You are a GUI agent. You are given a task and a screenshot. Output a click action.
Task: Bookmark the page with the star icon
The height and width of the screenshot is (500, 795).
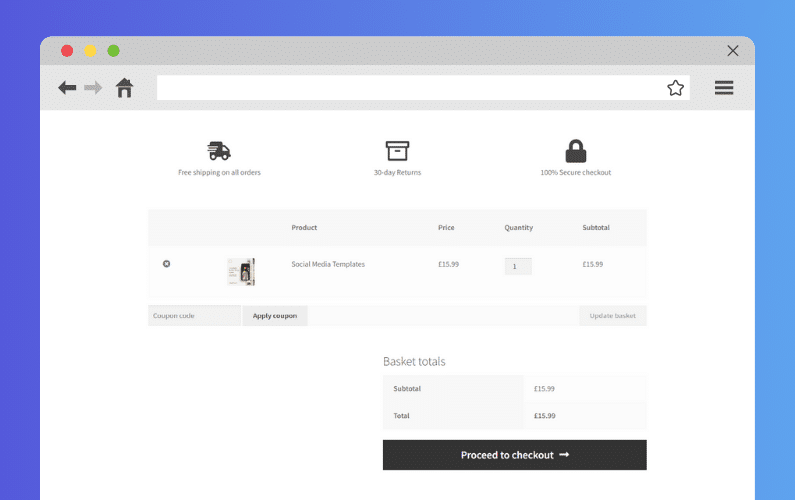coord(675,88)
